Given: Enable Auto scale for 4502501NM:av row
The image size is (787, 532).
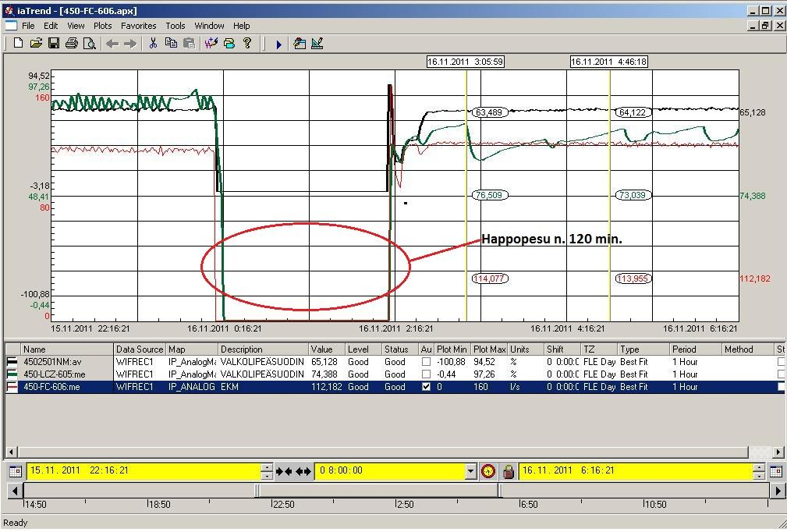Looking at the screenshot, I should pos(426,361).
